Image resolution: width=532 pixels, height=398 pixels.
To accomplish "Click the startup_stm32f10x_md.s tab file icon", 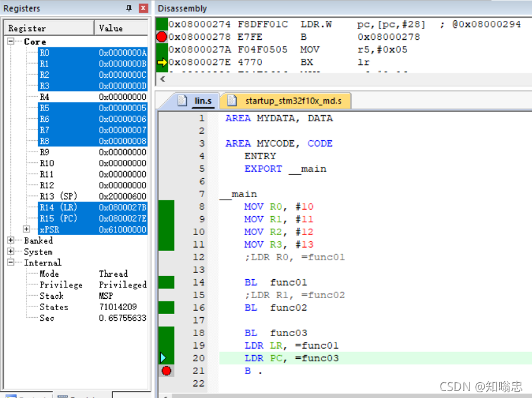I will (x=232, y=100).
